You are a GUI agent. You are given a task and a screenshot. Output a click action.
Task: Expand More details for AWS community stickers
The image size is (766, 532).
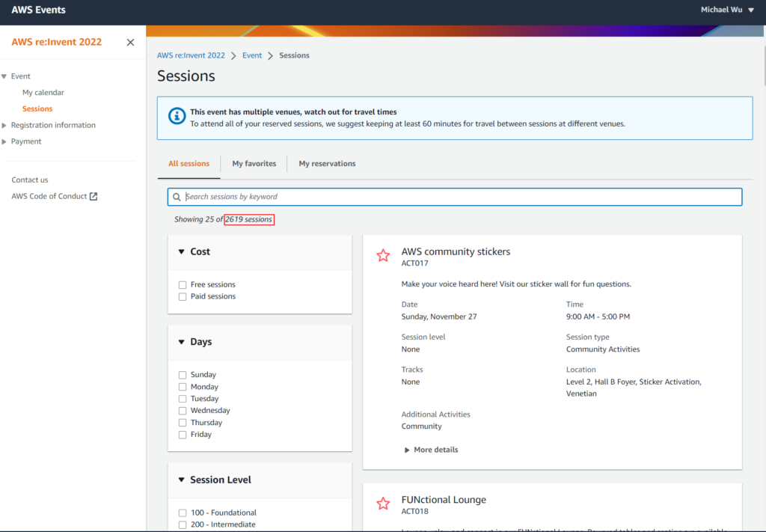(x=431, y=450)
